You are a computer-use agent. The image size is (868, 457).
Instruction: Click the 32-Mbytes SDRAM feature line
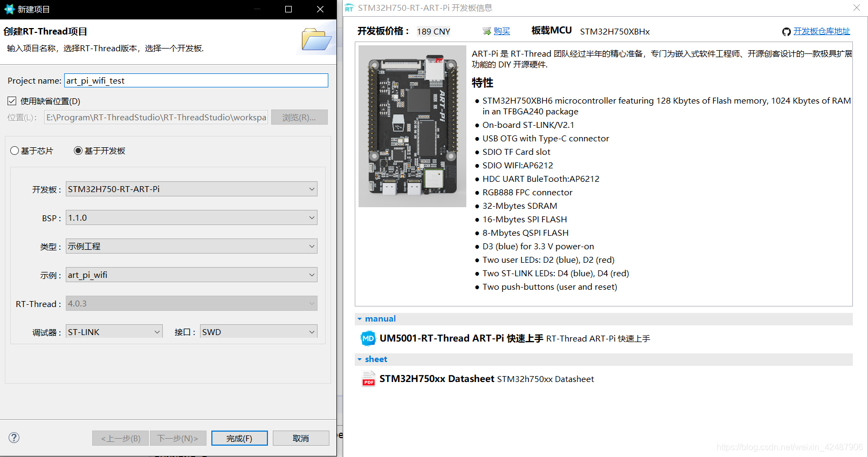pyautogui.click(x=520, y=206)
